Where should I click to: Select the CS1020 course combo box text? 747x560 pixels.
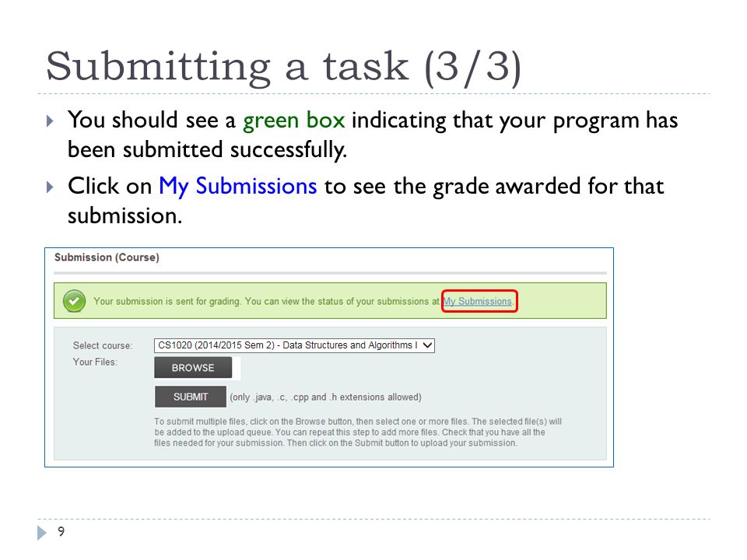(288, 345)
